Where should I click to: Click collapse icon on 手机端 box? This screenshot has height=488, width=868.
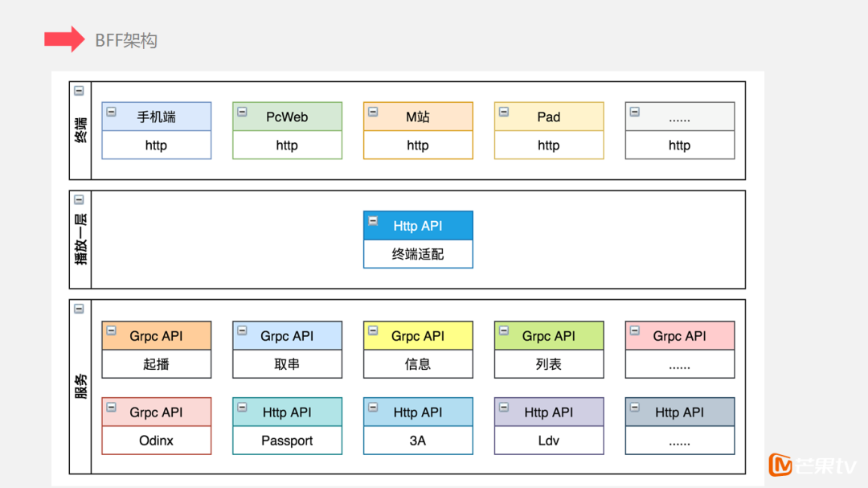pyautogui.click(x=111, y=112)
